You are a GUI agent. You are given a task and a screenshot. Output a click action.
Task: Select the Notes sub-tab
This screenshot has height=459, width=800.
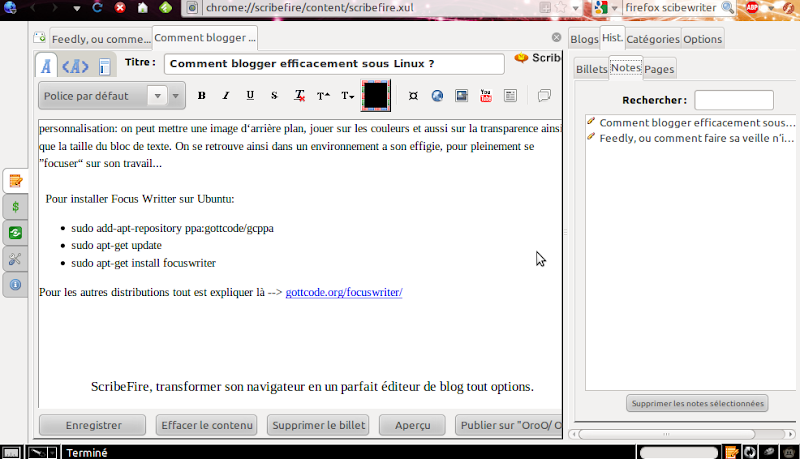[x=626, y=67]
